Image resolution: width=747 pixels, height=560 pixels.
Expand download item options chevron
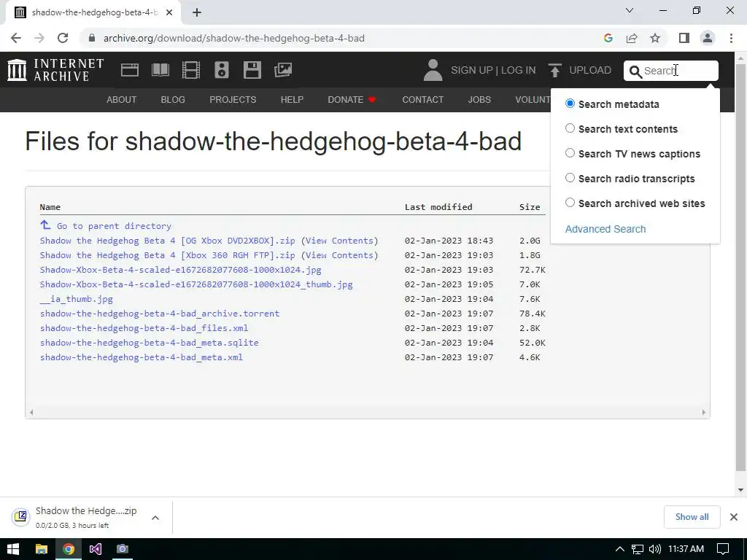coord(155,518)
